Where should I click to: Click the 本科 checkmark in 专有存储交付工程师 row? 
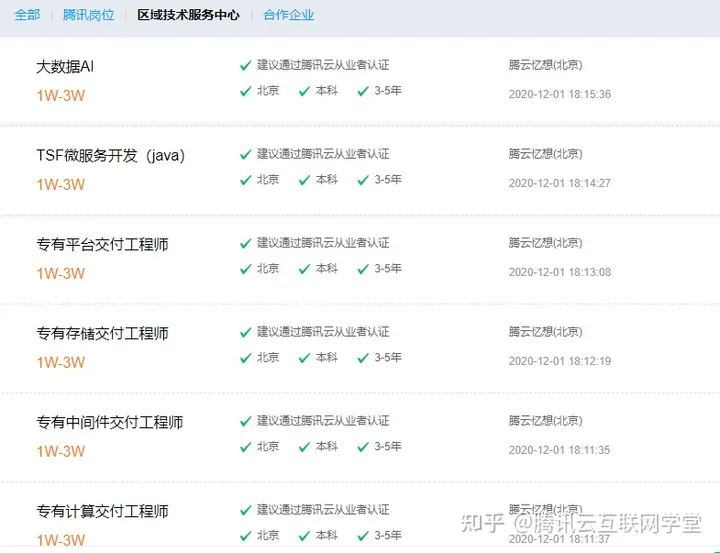click(304, 358)
